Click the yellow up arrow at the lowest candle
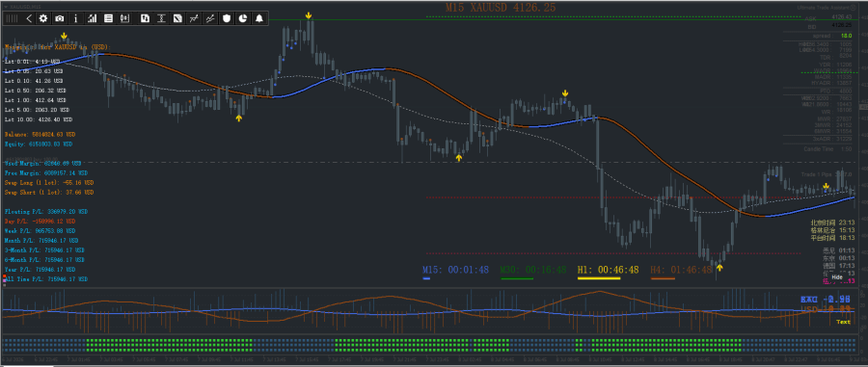This screenshot has width=868, height=367. pos(719,268)
